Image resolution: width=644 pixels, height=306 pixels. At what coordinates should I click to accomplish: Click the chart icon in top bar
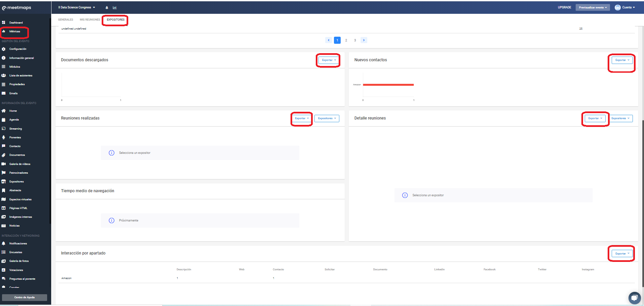(x=114, y=7)
